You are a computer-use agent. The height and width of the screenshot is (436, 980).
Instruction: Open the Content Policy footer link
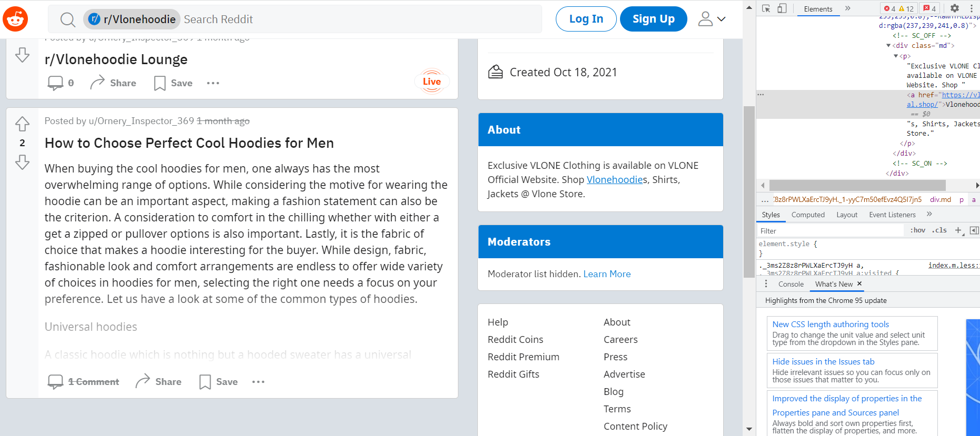click(x=635, y=426)
